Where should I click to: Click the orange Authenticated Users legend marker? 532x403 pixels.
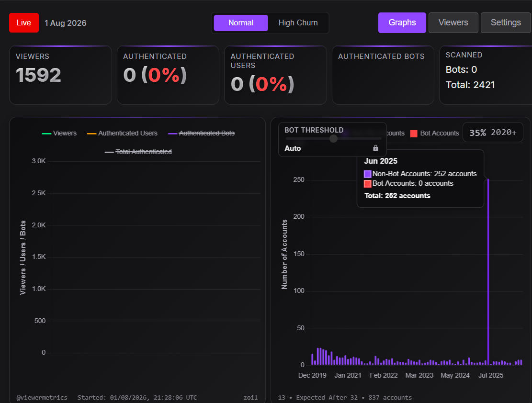tap(91, 134)
